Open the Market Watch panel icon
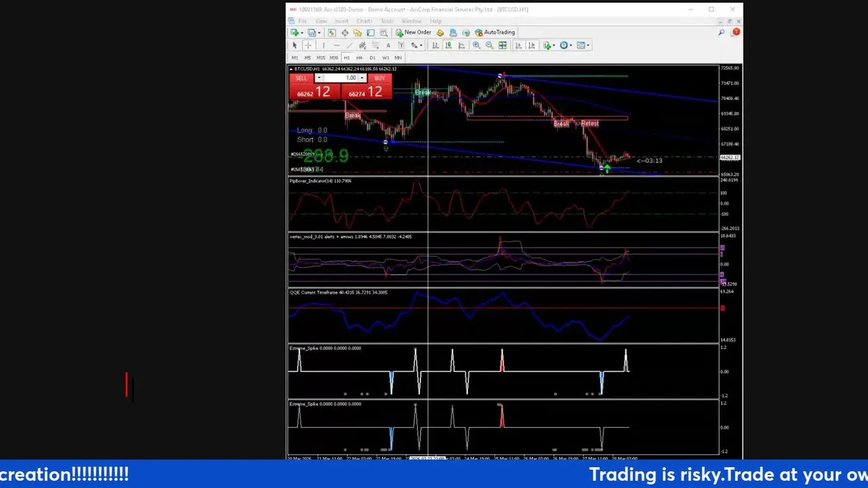 [x=332, y=33]
